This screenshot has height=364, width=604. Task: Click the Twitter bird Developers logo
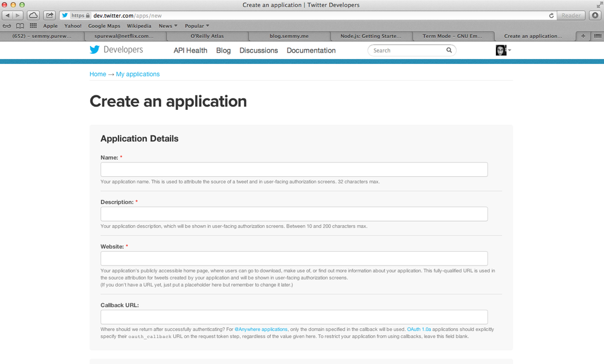(x=95, y=50)
